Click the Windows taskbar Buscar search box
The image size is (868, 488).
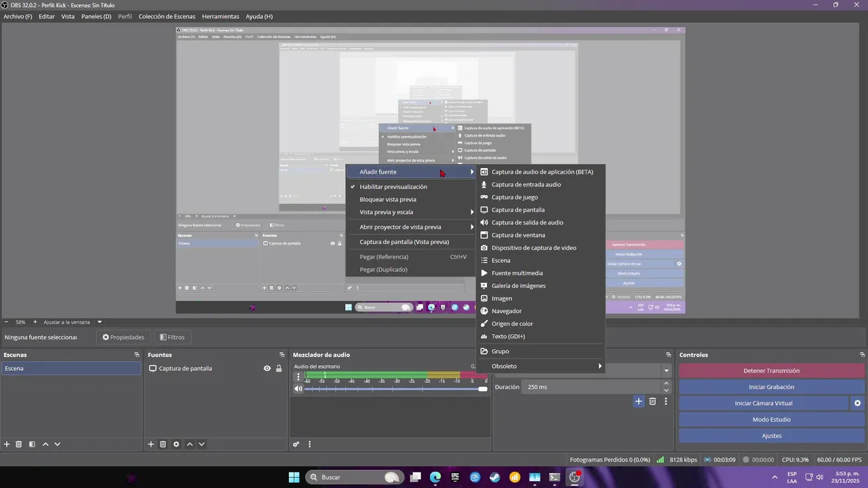[354, 477]
